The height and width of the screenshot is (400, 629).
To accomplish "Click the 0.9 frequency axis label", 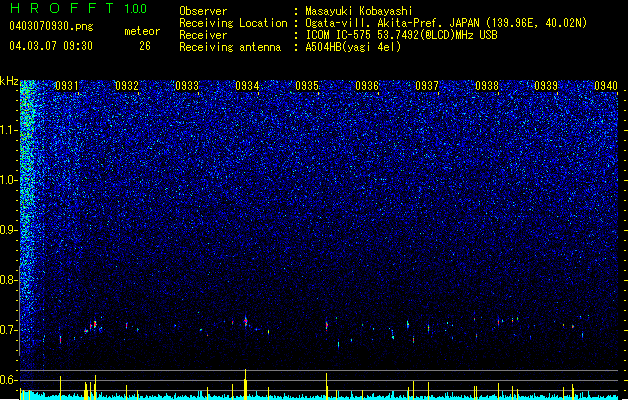I will tap(9, 230).
